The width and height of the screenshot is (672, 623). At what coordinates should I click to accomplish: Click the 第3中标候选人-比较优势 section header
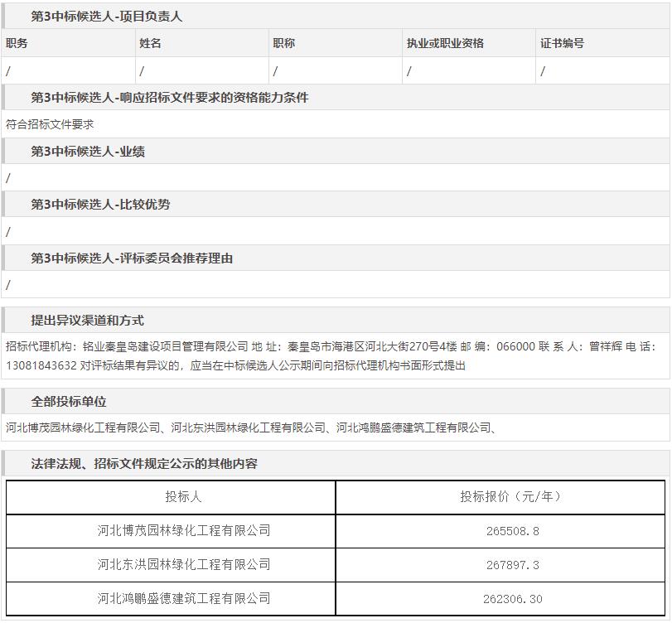click(100, 205)
